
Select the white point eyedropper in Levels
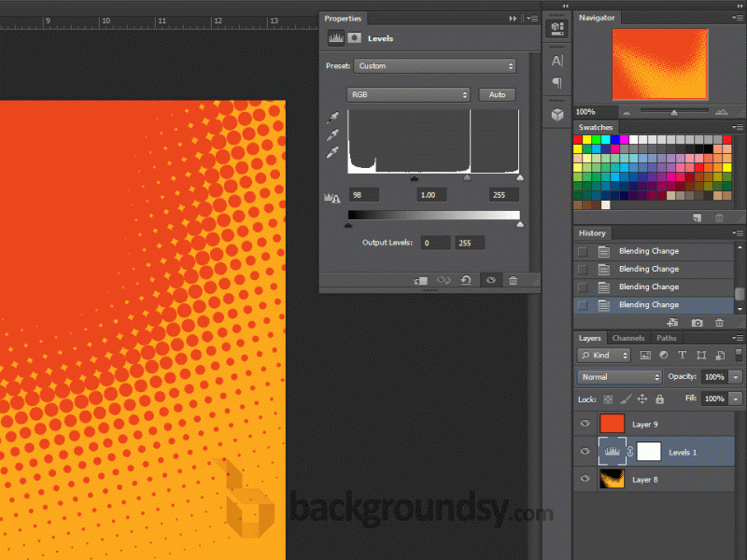click(331, 151)
